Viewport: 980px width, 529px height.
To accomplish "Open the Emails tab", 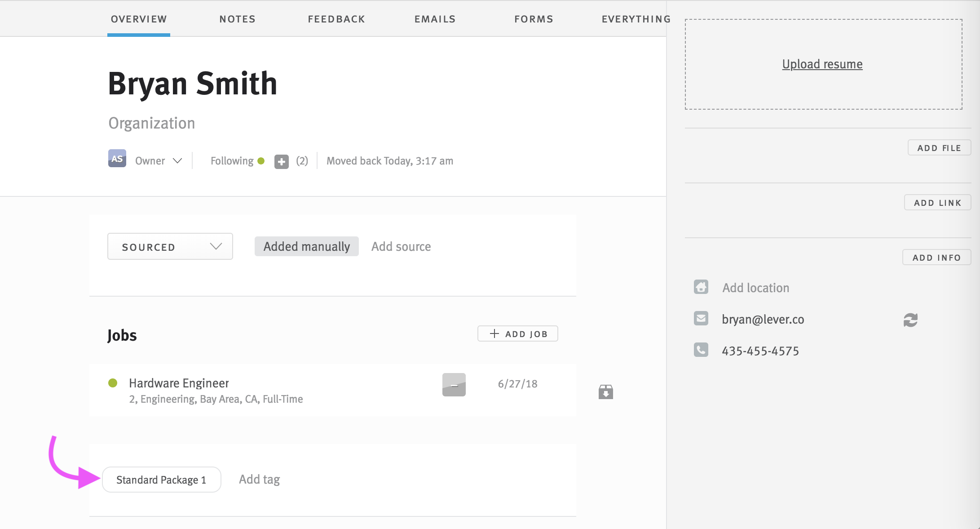I will [435, 19].
